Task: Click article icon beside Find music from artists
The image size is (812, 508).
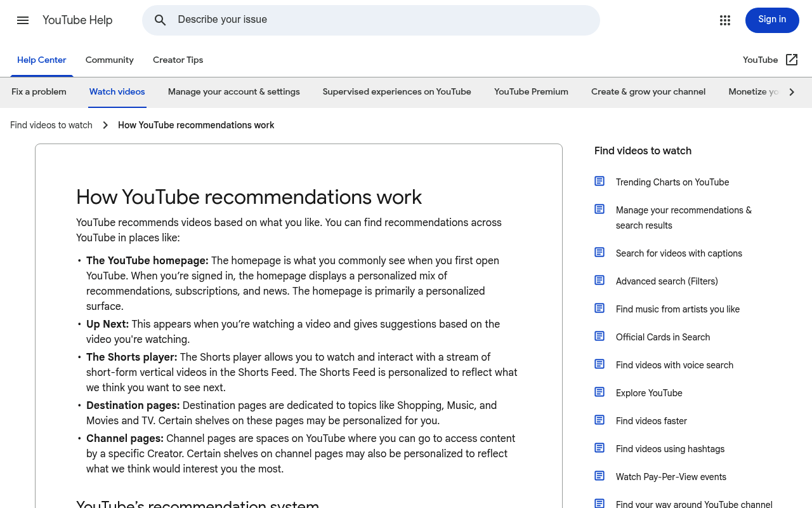Action: (599, 308)
